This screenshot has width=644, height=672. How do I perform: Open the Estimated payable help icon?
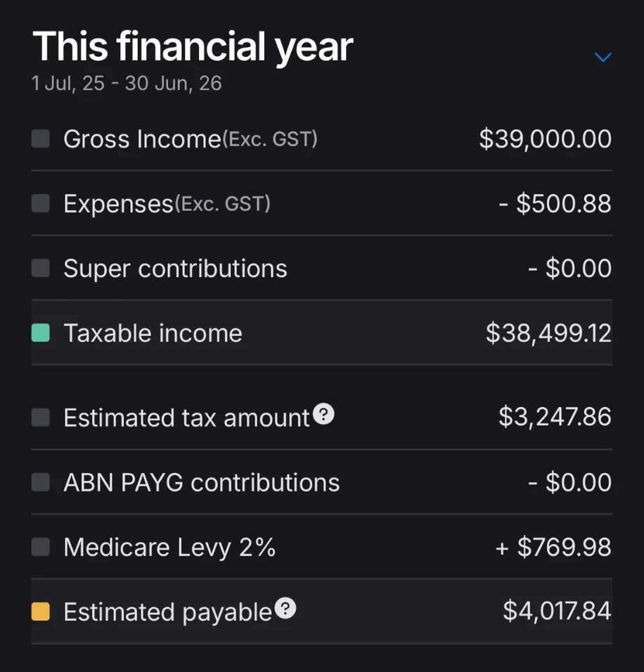click(285, 608)
